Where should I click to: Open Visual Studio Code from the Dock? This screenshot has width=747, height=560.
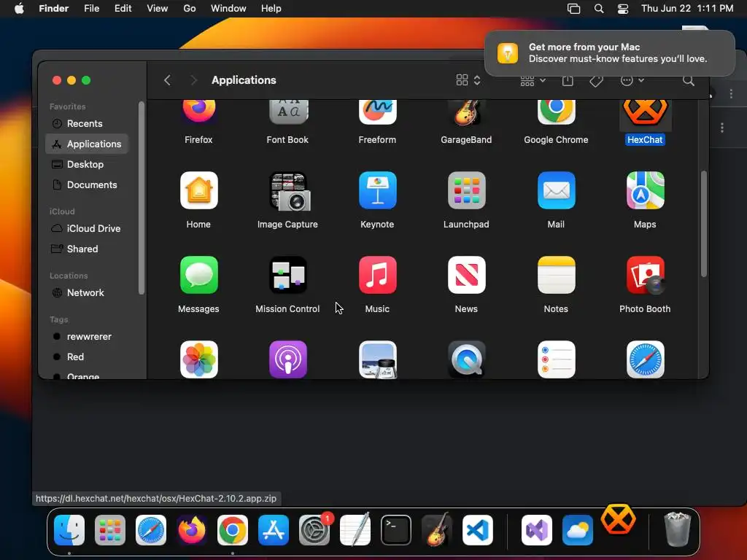(477, 530)
